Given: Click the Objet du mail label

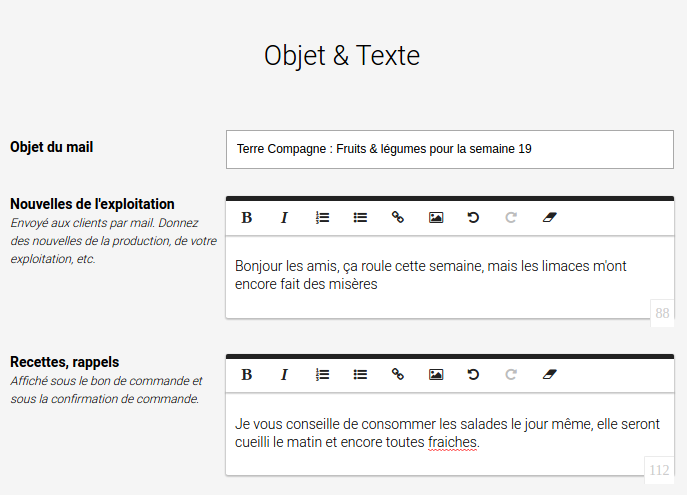Looking at the screenshot, I should tap(52, 147).
